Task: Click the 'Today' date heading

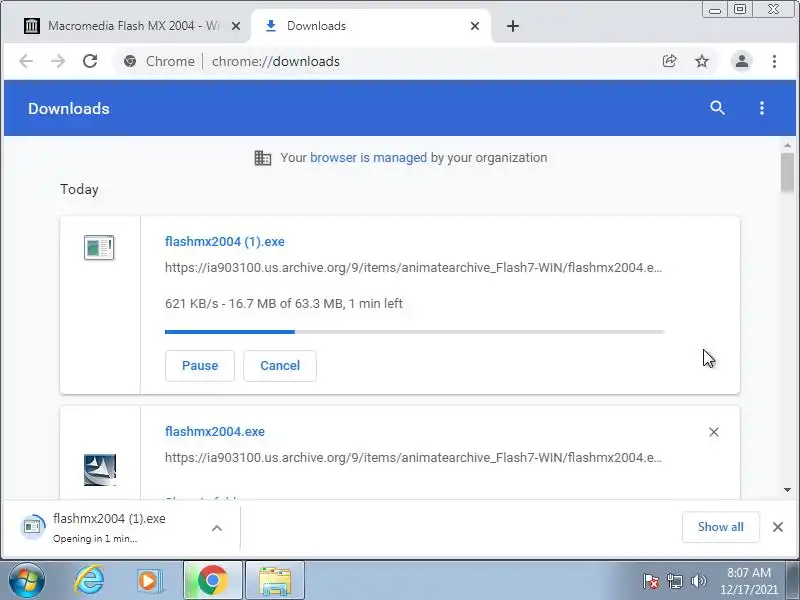Action: tap(79, 189)
